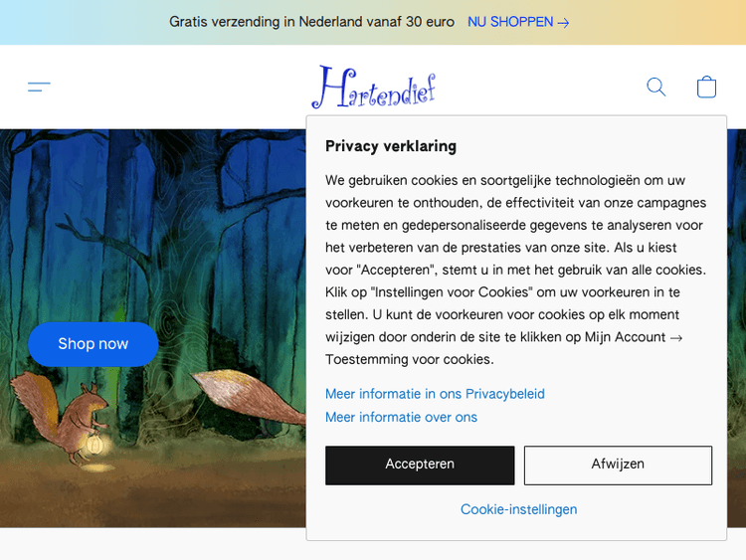The height and width of the screenshot is (560, 746).
Task: Click the Hartendief logo
Action: point(373,88)
